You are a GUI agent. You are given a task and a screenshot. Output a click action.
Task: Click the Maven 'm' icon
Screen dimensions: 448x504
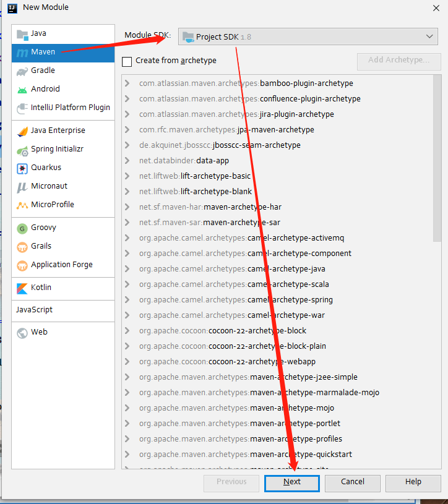[x=22, y=53]
